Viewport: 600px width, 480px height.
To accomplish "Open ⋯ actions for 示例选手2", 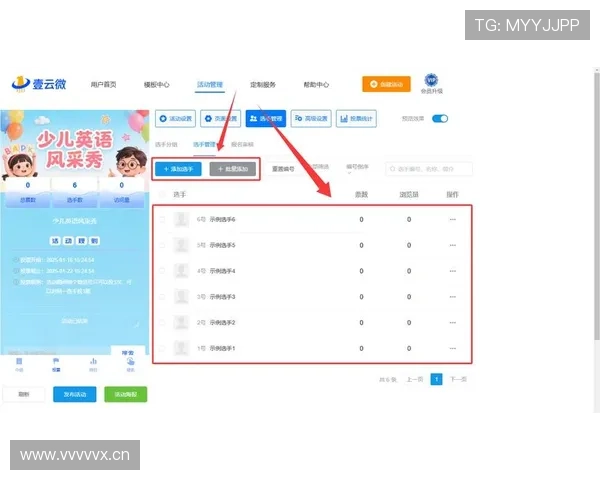I will click(453, 323).
